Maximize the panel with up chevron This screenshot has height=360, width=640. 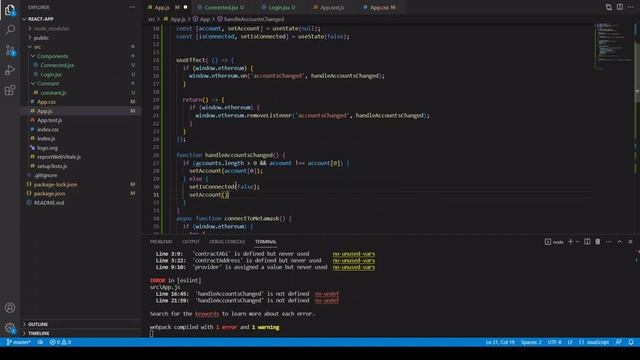pyautogui.click(x=620, y=242)
